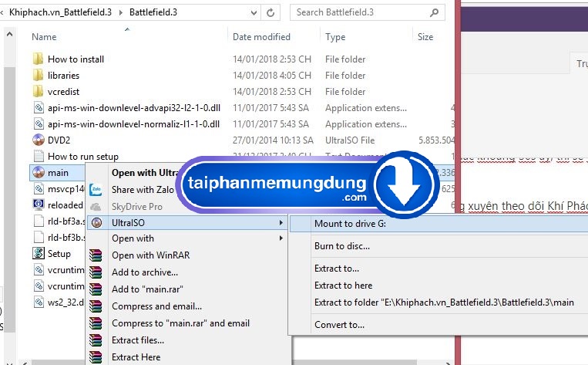
Task: Click the UltraISO disc icon in context menu
Action: 97,223
